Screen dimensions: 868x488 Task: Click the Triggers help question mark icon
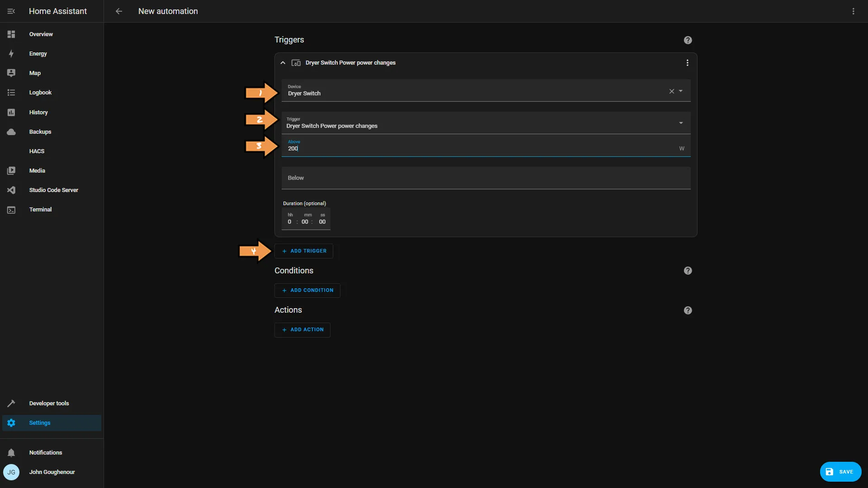pyautogui.click(x=688, y=41)
